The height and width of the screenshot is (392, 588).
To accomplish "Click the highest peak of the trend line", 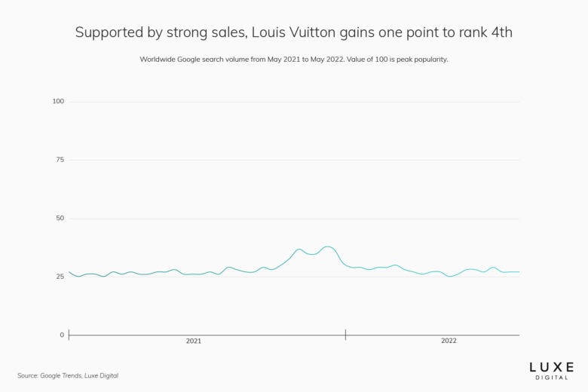I will tap(328, 247).
